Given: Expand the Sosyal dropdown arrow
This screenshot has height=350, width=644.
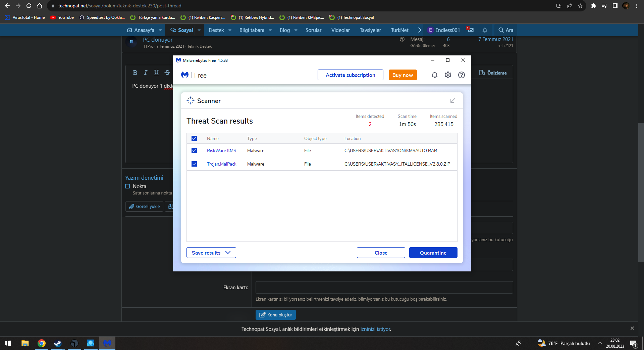Looking at the screenshot, I should [x=199, y=30].
